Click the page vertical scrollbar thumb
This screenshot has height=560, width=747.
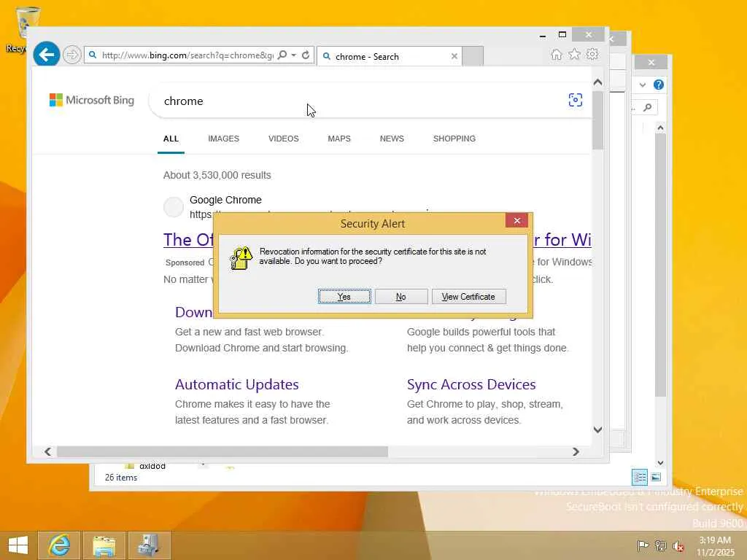pyautogui.click(x=598, y=120)
